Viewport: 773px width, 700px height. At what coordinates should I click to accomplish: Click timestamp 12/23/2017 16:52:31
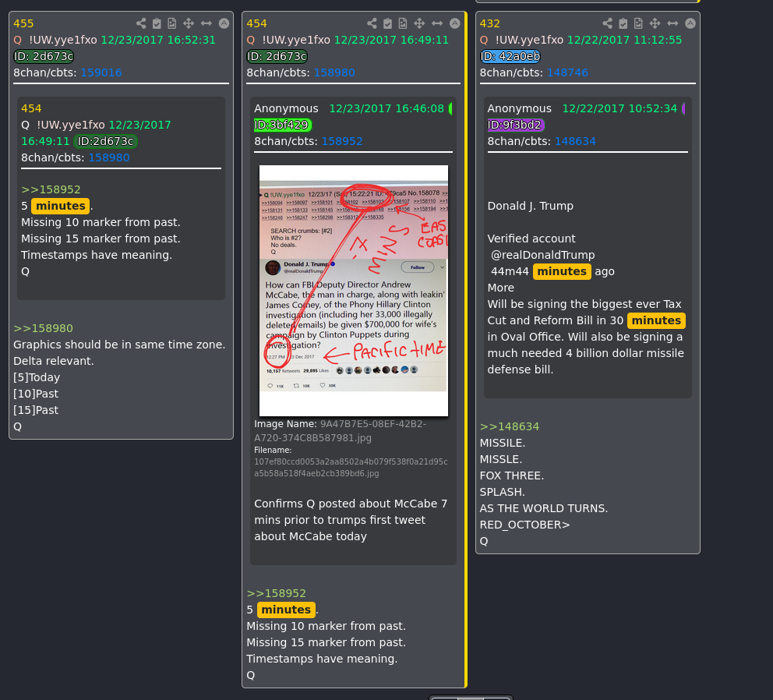click(158, 40)
